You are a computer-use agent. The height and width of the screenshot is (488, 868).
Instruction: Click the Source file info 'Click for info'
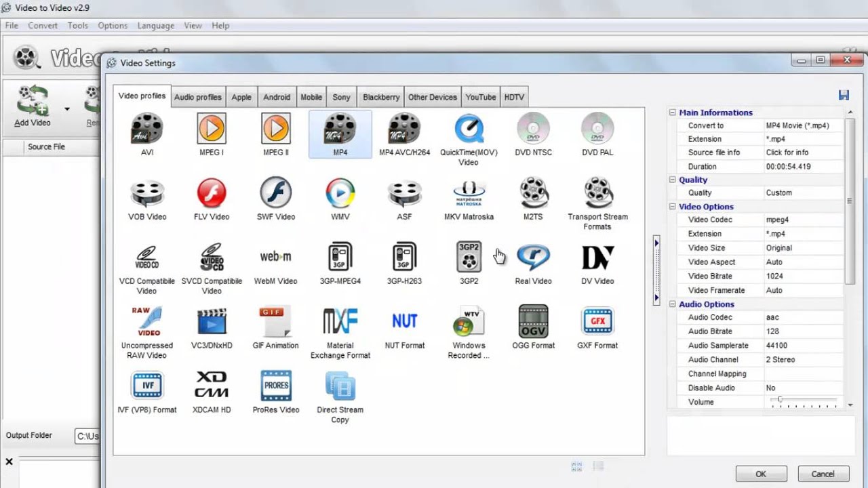[x=804, y=152]
